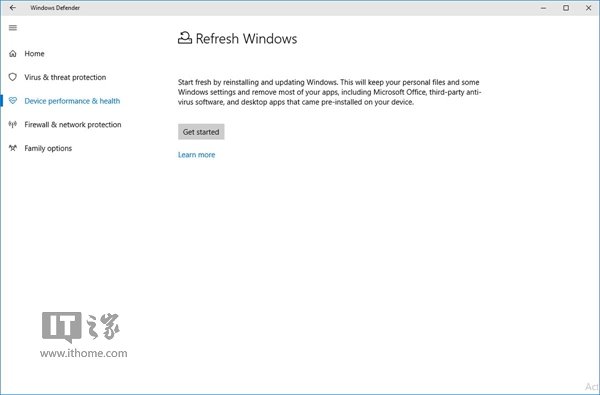Click the Get started button
Screen dimensions: 600x395
(x=201, y=132)
